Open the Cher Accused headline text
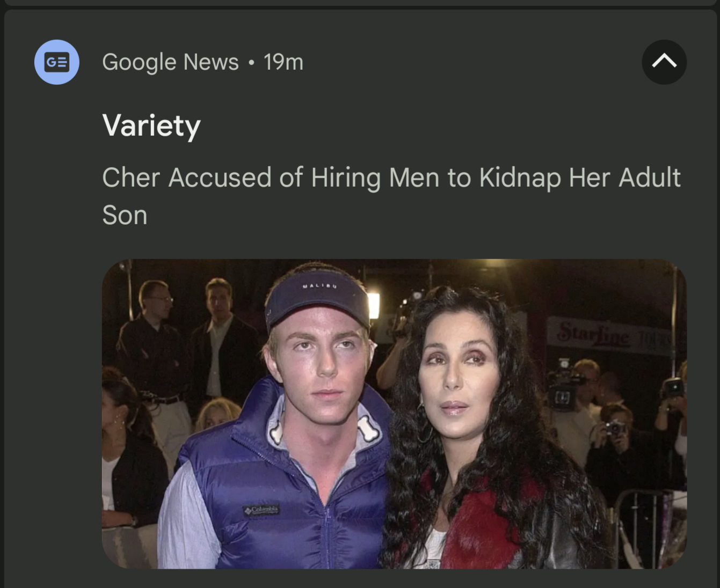This screenshot has width=720, height=588. pos(391,178)
